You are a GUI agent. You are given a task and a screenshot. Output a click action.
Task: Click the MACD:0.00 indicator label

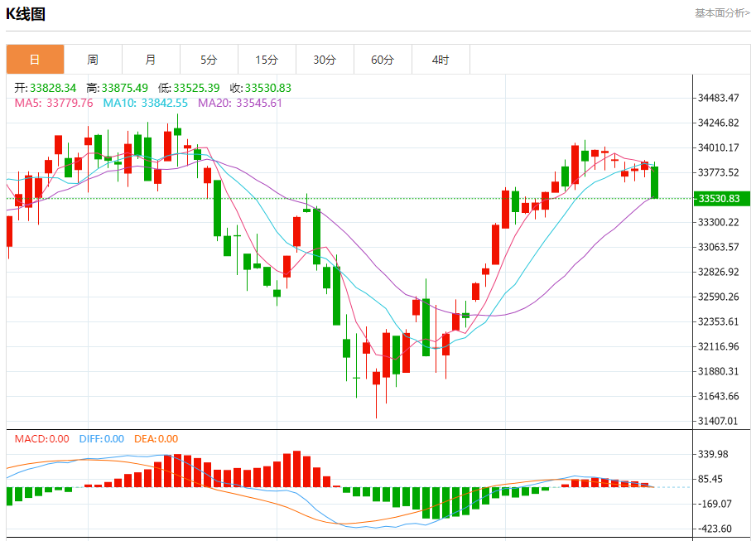42,439
